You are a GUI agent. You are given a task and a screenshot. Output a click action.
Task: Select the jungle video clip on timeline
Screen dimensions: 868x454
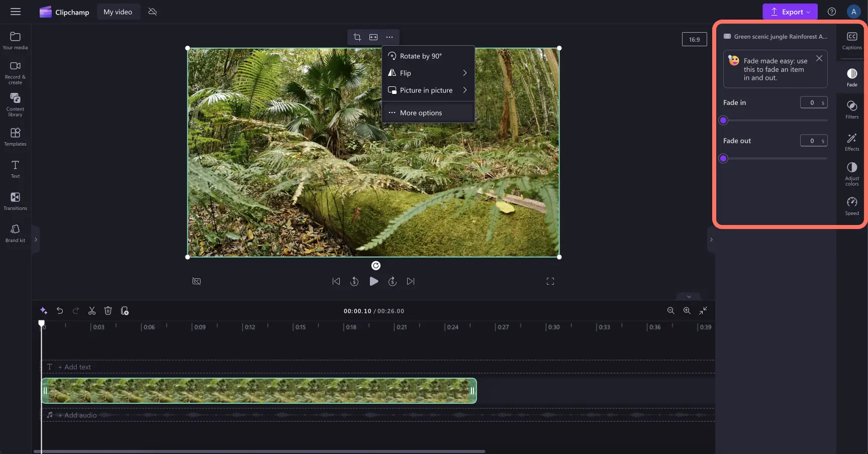(259, 391)
